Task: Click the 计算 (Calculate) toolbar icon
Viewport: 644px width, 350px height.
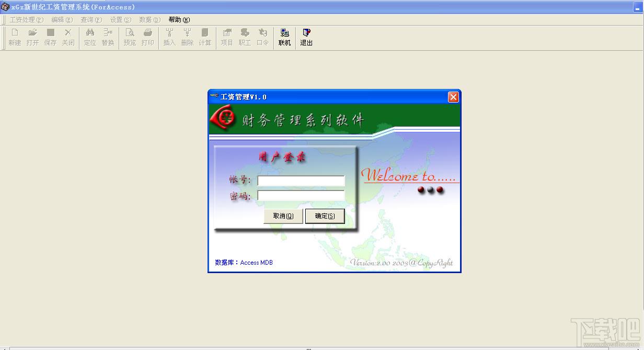Action: [x=205, y=37]
